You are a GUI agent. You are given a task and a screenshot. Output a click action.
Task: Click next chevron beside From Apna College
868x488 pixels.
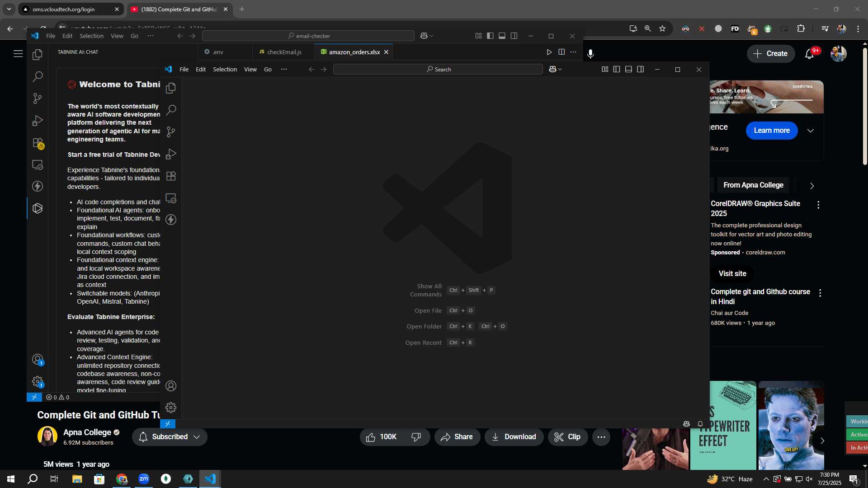click(812, 186)
